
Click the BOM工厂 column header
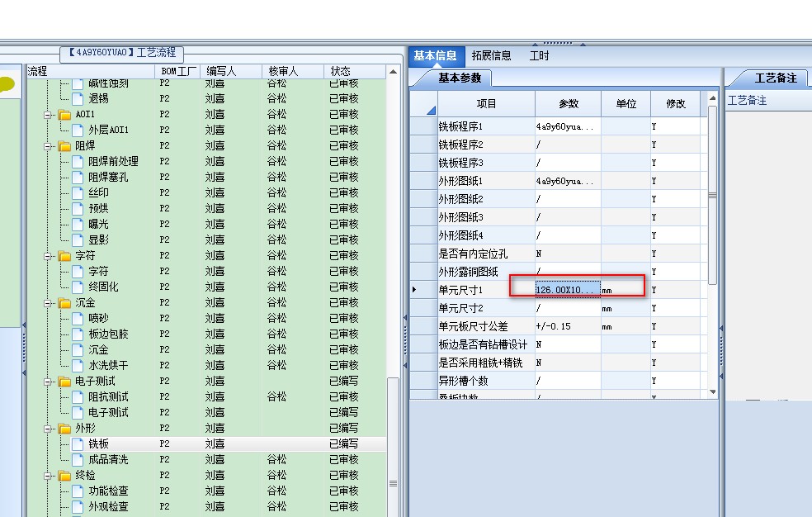click(x=177, y=72)
